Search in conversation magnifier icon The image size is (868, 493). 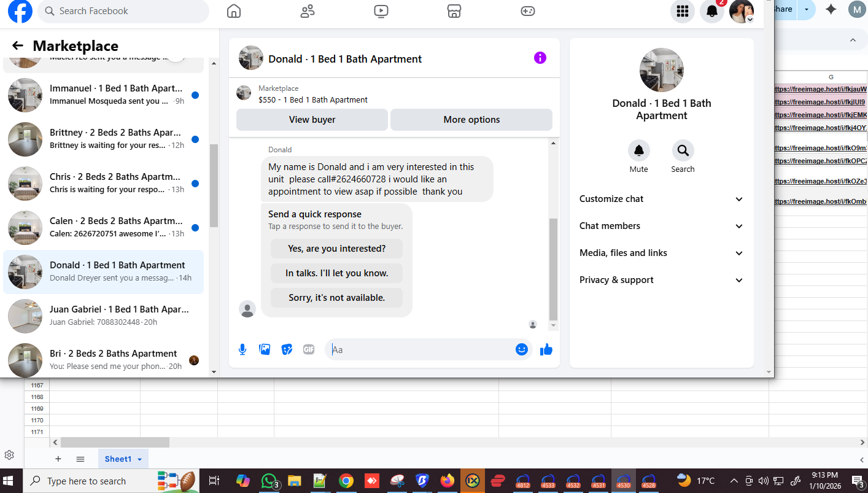click(x=683, y=150)
